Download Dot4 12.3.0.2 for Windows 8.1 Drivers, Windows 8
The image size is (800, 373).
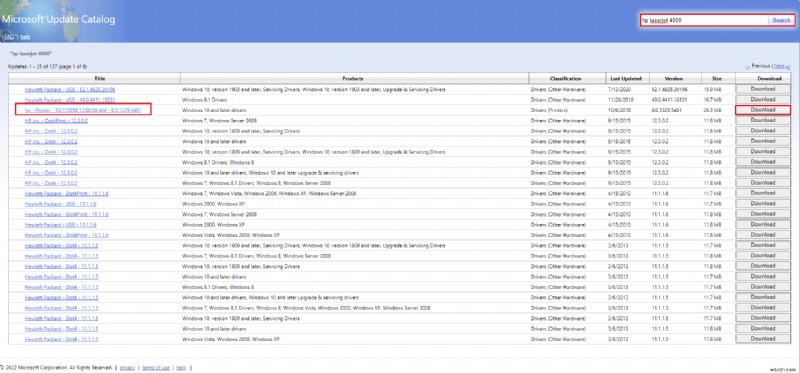[x=763, y=162]
